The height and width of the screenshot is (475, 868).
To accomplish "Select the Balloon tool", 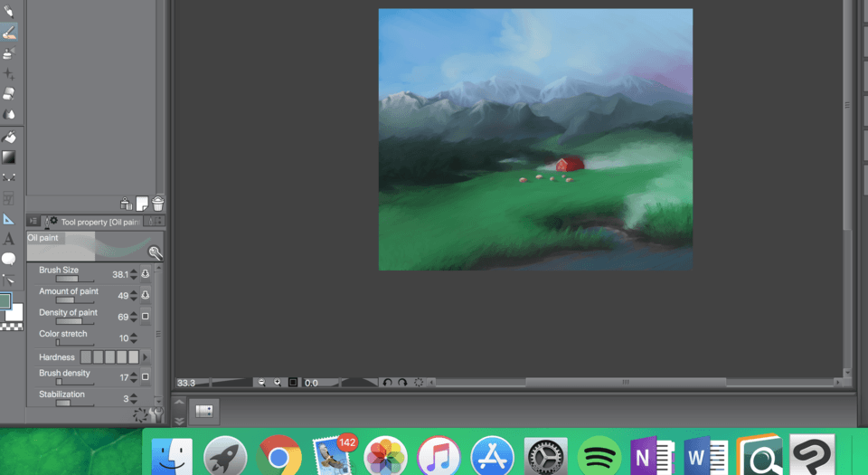I will pyautogui.click(x=9, y=259).
